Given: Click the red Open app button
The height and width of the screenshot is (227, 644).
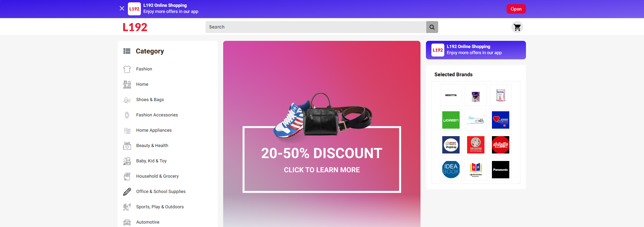Looking at the screenshot, I should (516, 9).
